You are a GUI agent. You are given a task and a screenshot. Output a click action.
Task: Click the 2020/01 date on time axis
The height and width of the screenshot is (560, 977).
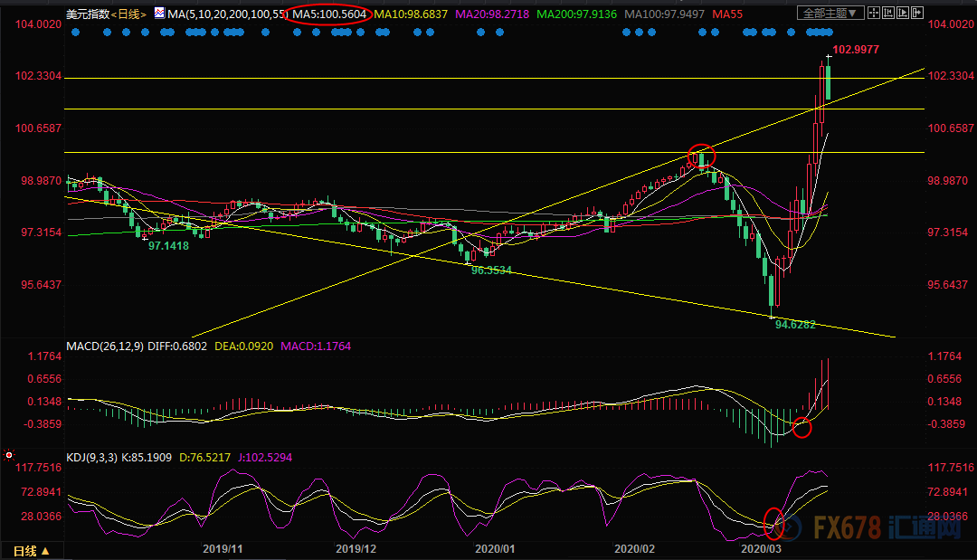(494, 548)
